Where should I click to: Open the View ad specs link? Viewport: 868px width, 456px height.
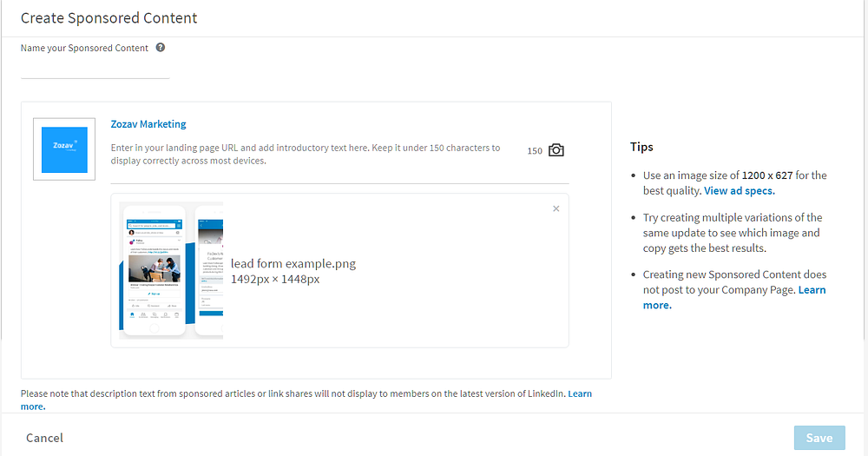740,190
